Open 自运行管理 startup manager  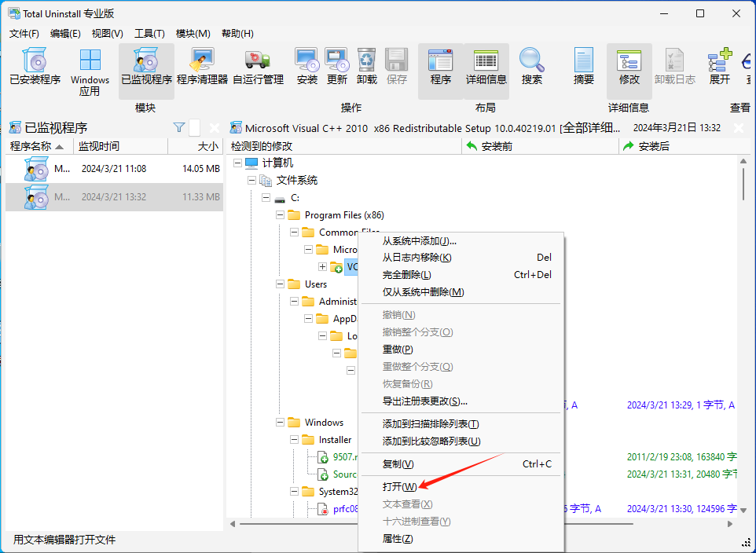(258, 67)
